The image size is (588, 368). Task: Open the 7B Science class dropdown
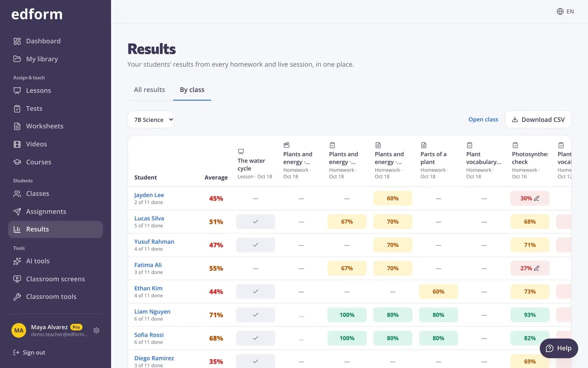point(151,120)
